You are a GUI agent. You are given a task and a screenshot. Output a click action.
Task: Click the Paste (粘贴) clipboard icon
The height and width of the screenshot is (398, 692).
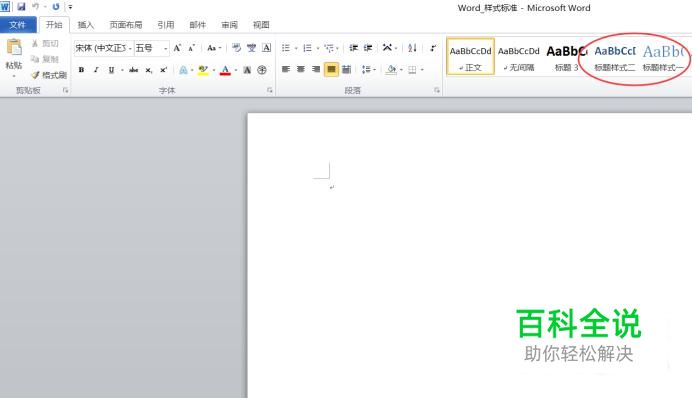click(x=14, y=48)
